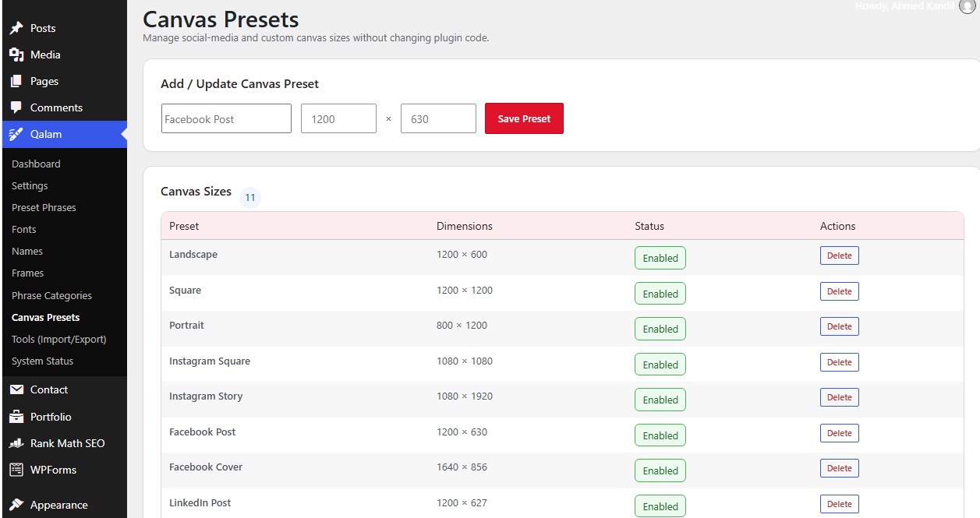
Task: Open the Qalam menu
Action: 63,134
